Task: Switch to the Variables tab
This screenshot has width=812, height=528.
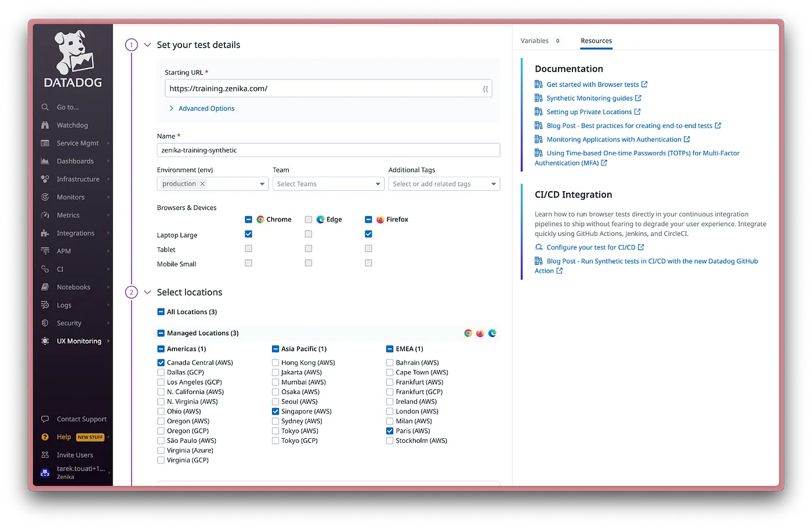Action: coord(541,41)
